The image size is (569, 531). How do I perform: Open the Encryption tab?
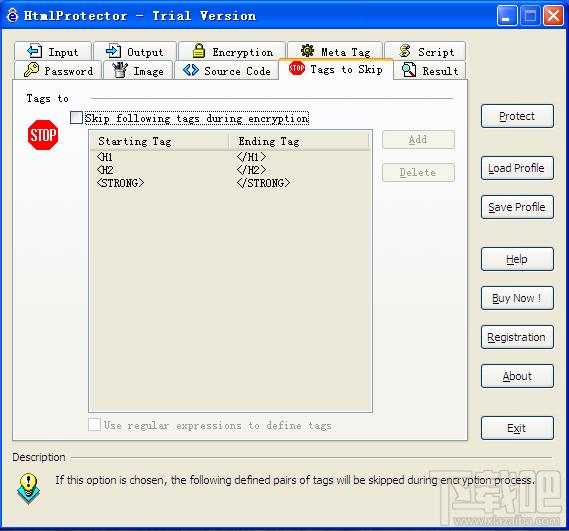click(232, 51)
